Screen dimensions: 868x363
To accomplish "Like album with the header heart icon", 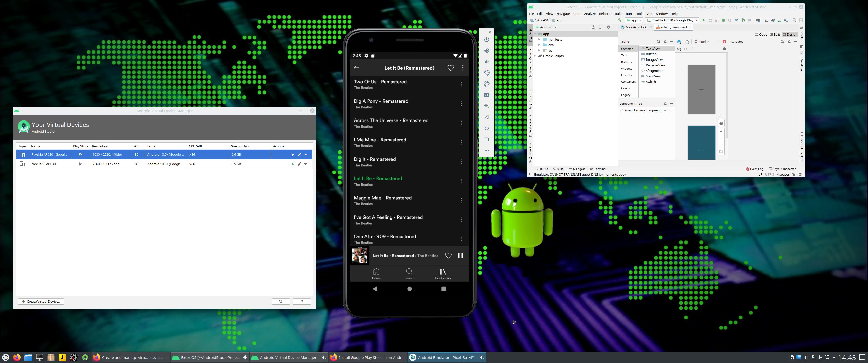I will click(x=450, y=68).
